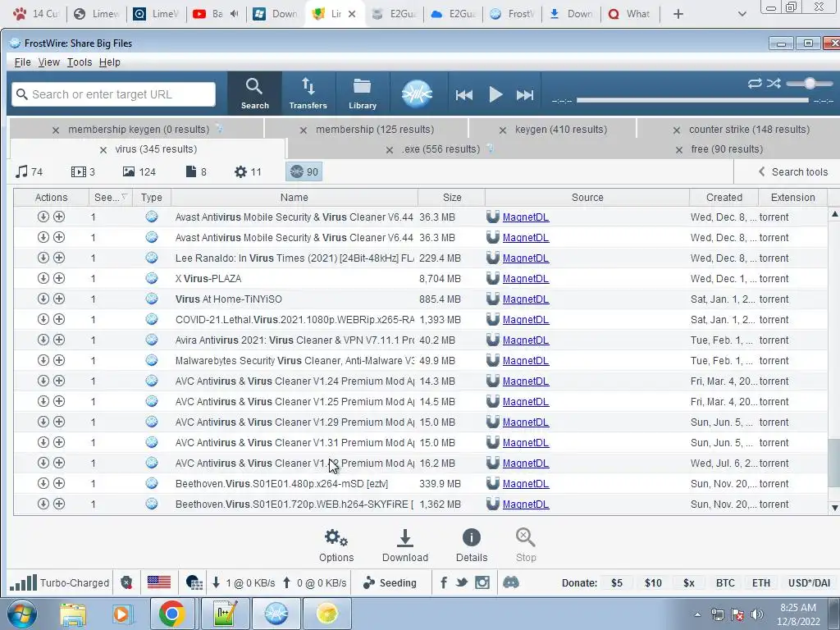The width and height of the screenshot is (840, 630).
Task: Click download icon for Malwarebytes Security row
Action: [43, 360]
